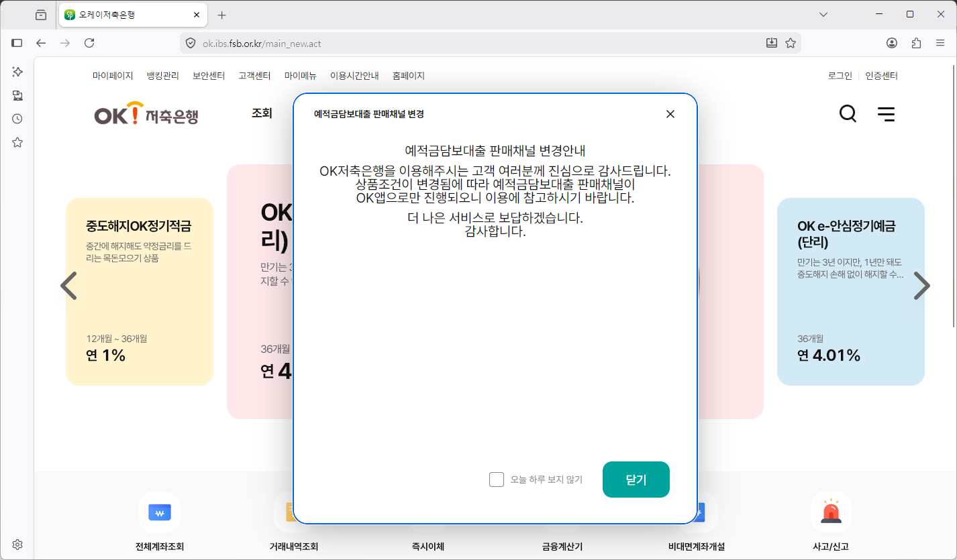
Task: Close the 오케이저축은행 tab
Action: [x=197, y=15]
